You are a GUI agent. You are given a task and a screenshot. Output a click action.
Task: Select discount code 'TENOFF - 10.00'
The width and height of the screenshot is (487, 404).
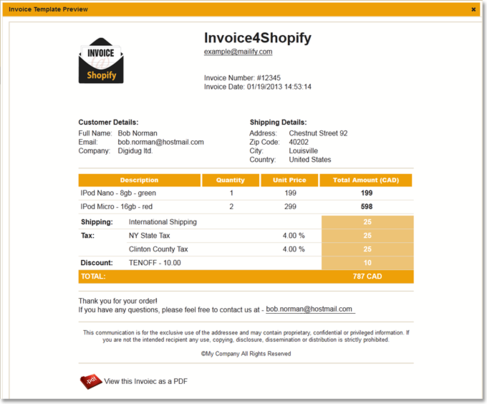click(x=155, y=263)
